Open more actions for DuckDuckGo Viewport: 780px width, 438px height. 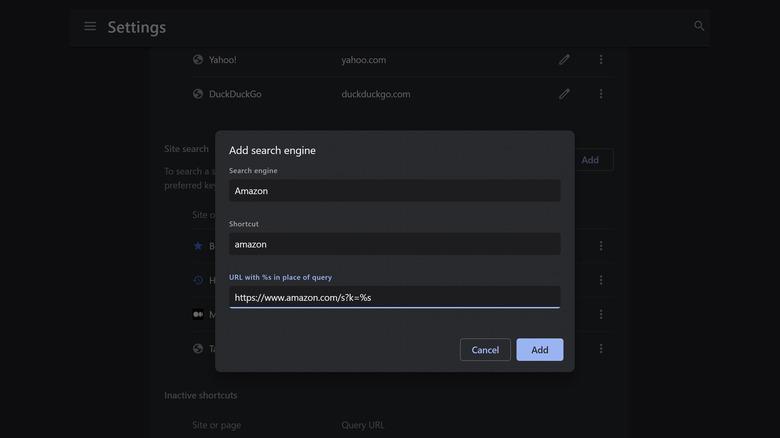click(601, 94)
